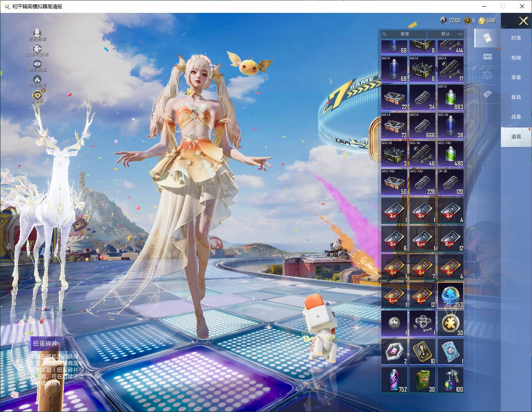Select the MG-36 spring and bolt, count 46
The height and width of the screenshot is (412, 532).
(422, 154)
